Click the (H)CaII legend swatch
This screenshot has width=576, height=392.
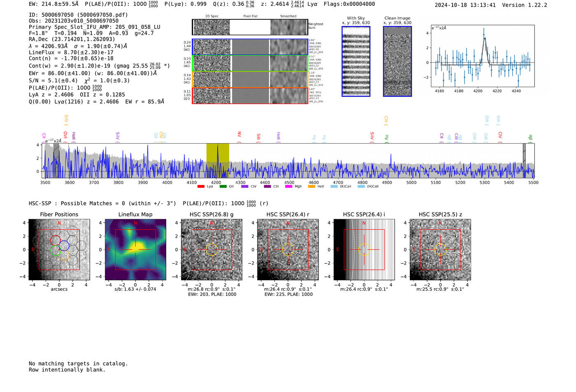point(361,186)
